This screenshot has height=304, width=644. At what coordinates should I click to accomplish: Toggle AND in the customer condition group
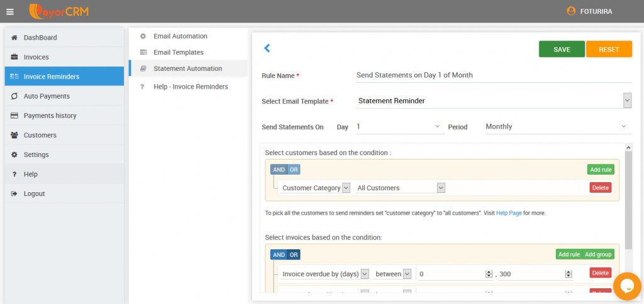(279, 170)
